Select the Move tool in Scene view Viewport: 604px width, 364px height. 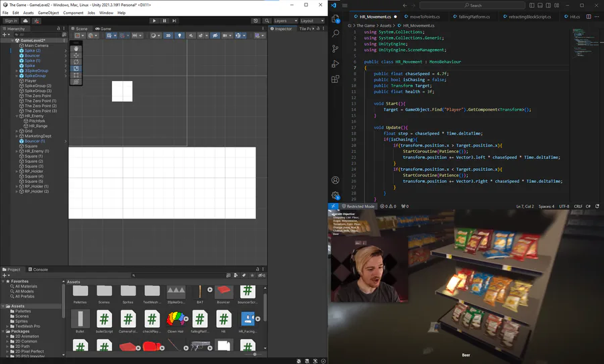(x=76, y=55)
